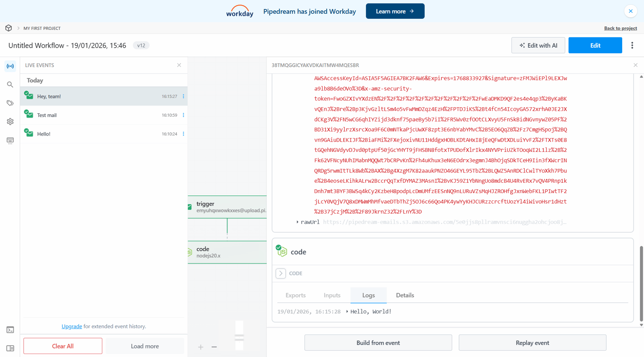Click Build from event button
Image resolution: width=644 pixels, height=357 pixels.
(378, 343)
